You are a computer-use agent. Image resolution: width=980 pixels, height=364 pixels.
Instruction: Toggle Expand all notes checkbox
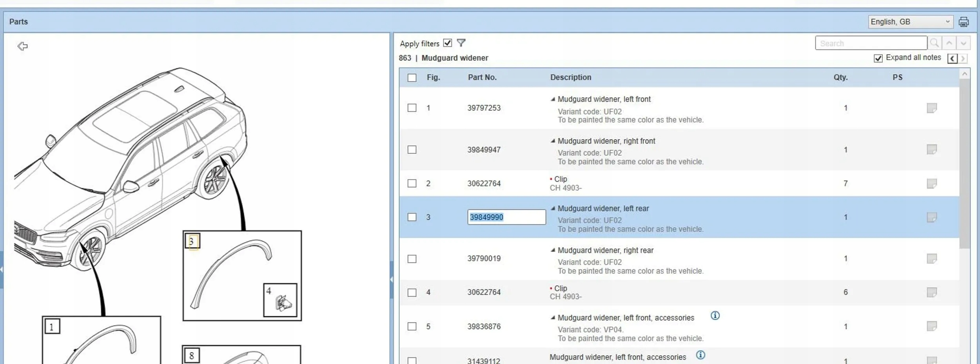[x=878, y=58]
